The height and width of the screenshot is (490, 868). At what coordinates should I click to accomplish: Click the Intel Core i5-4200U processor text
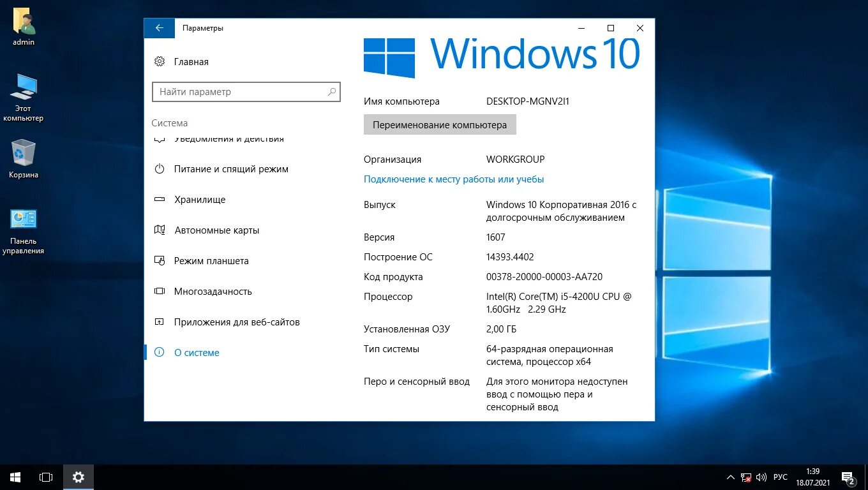pos(559,303)
